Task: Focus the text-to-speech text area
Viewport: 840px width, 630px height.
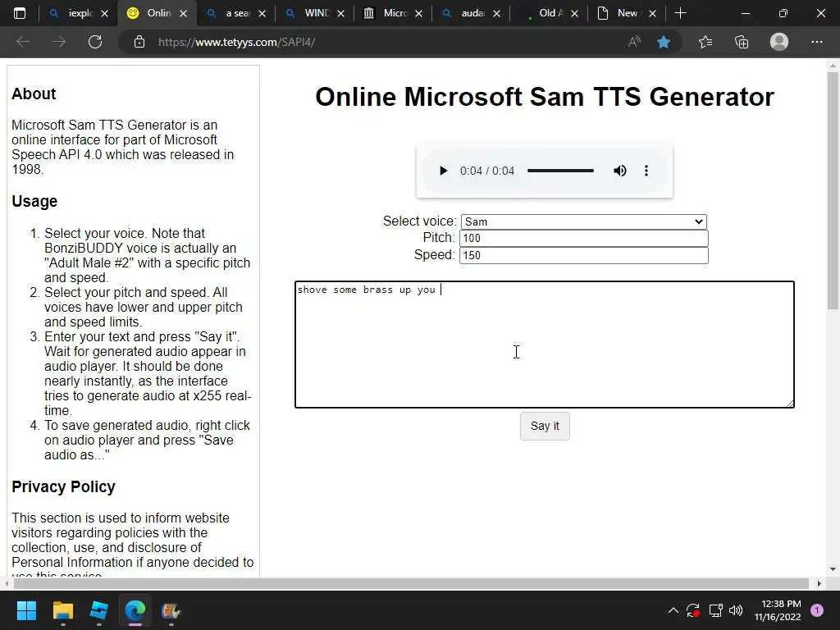Action: tap(545, 345)
